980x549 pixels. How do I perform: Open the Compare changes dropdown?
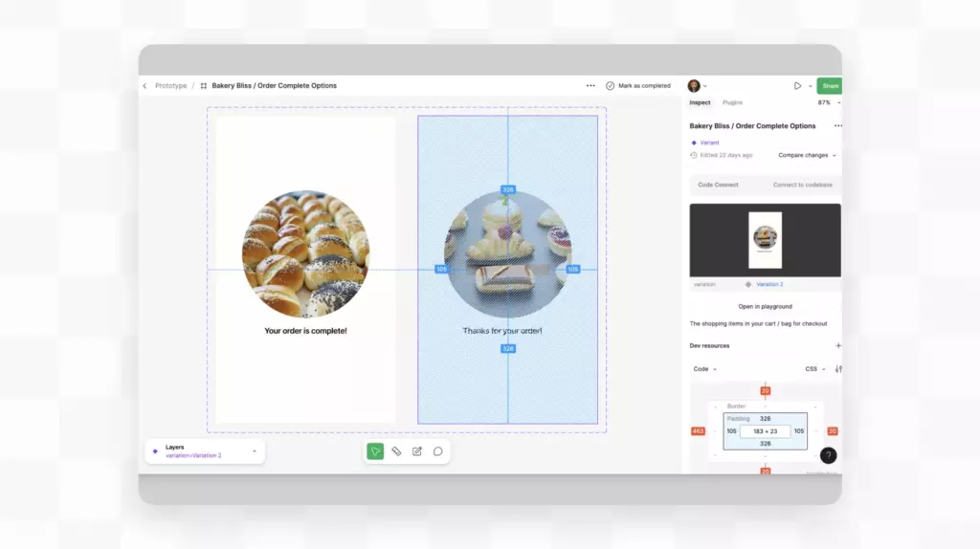[806, 155]
